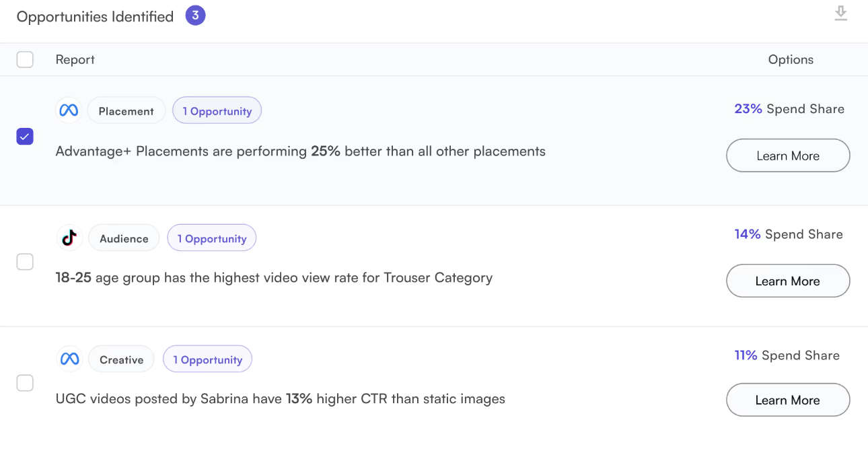This screenshot has width=868, height=455.
Task: Click the Meta logo in the Placement row
Action: point(69,111)
